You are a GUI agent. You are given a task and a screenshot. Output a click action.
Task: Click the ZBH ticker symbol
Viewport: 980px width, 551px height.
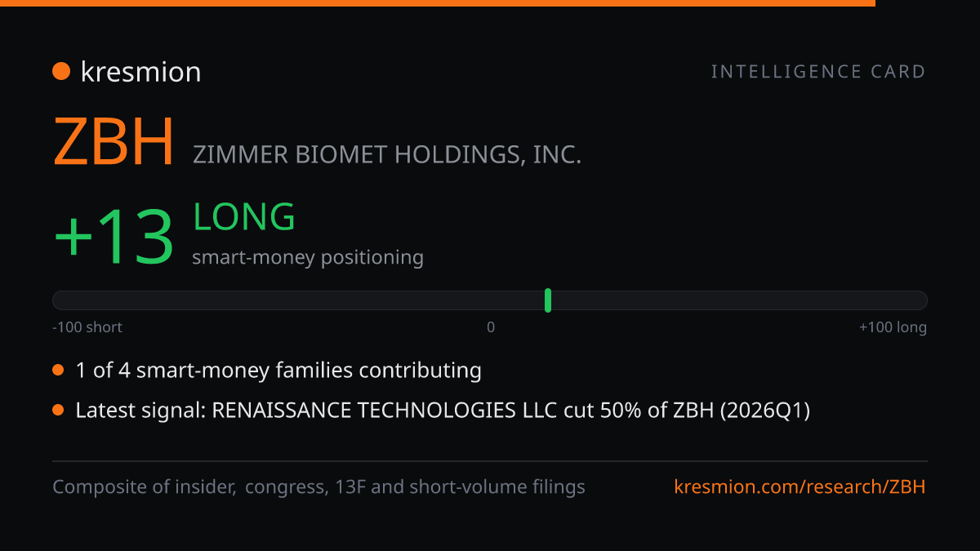tap(114, 143)
